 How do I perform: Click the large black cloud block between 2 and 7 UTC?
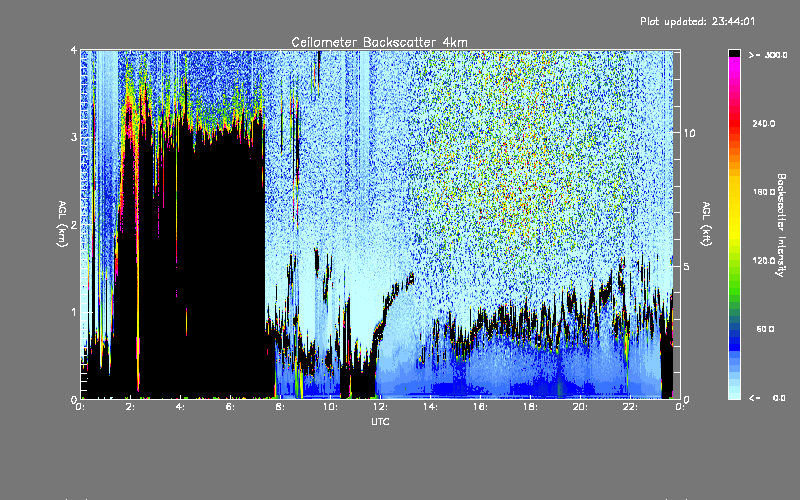pyautogui.click(x=202, y=265)
